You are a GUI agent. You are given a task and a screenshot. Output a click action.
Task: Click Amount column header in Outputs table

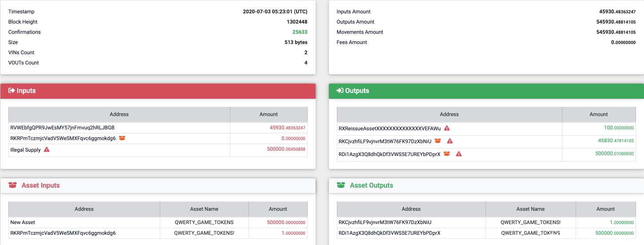[598, 114]
